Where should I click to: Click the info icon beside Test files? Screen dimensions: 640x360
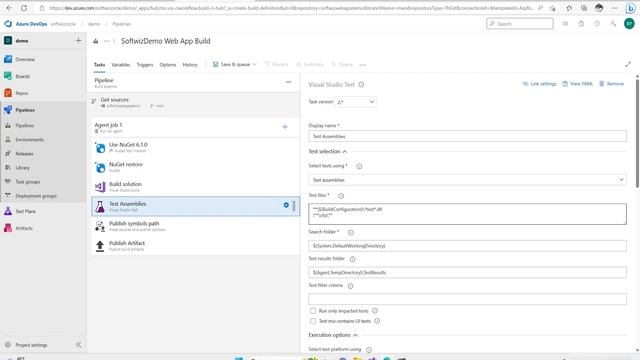341,196
